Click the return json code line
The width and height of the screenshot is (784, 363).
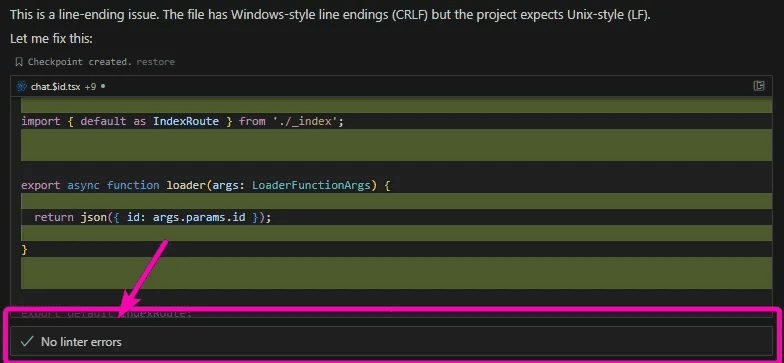(152, 218)
